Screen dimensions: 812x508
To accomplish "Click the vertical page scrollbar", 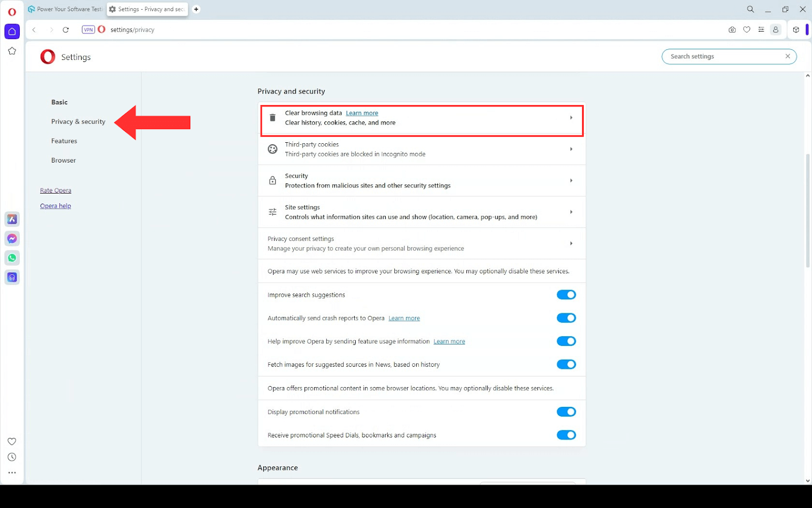I will point(808,211).
